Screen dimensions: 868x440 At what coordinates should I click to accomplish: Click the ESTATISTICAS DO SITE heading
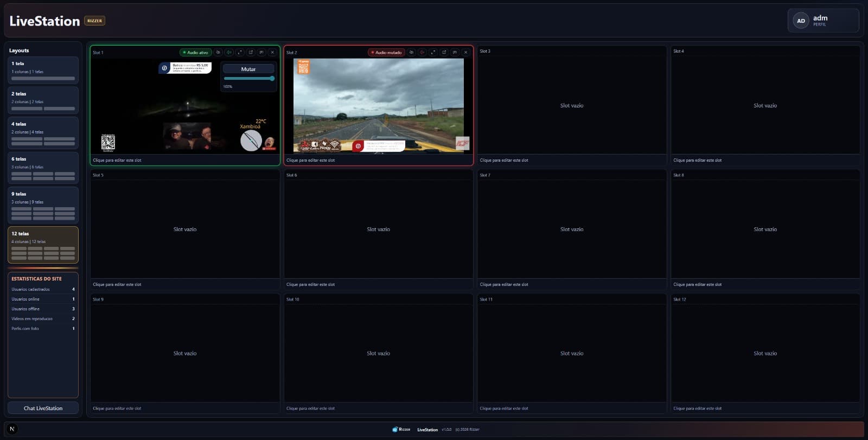click(x=36, y=279)
